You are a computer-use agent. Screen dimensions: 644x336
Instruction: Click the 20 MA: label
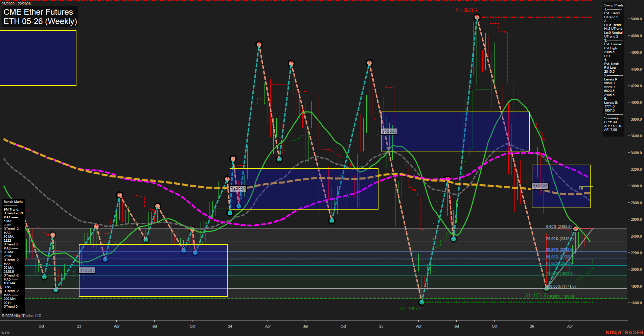9,252
